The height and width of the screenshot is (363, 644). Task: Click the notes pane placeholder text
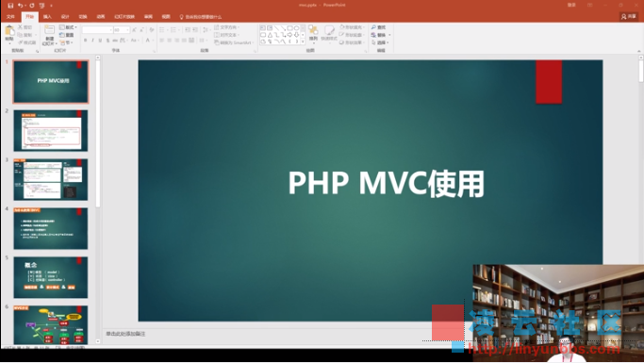[x=125, y=334]
